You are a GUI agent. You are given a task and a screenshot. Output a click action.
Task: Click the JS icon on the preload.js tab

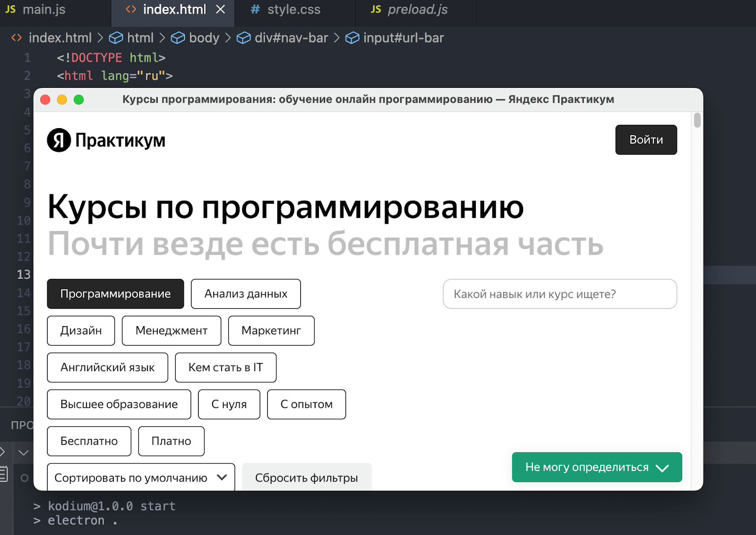point(376,9)
